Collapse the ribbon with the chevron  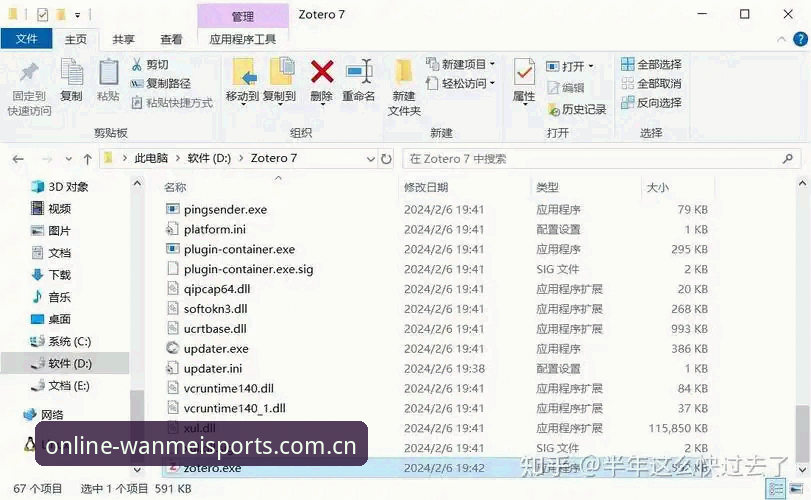coord(782,39)
